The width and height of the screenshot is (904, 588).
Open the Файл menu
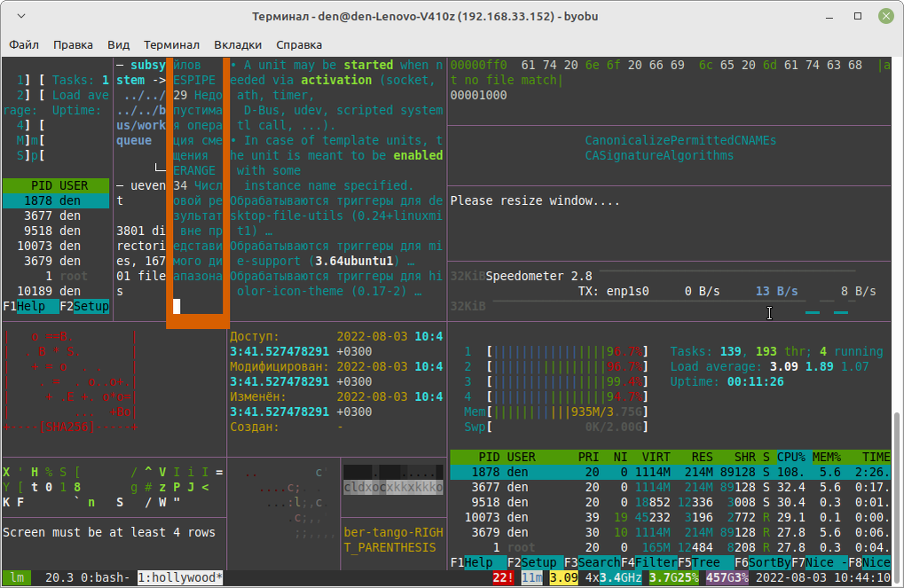[24, 45]
